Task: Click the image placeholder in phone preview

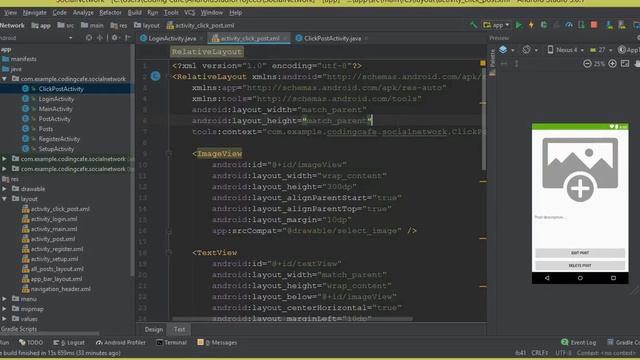Action: (x=580, y=169)
